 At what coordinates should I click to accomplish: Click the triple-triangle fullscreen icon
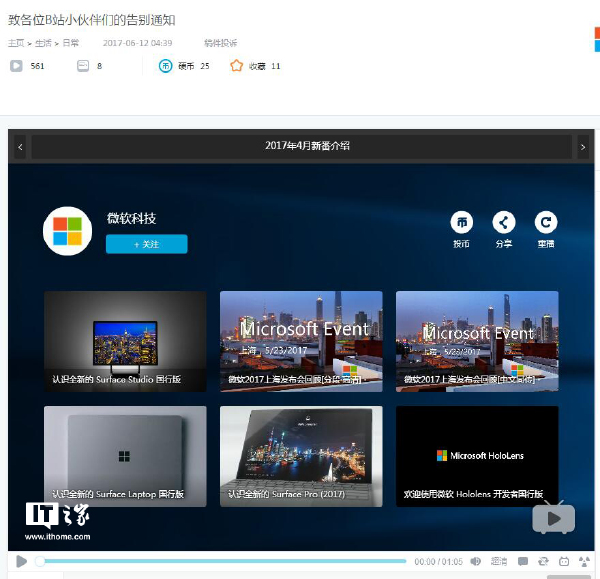point(584,561)
